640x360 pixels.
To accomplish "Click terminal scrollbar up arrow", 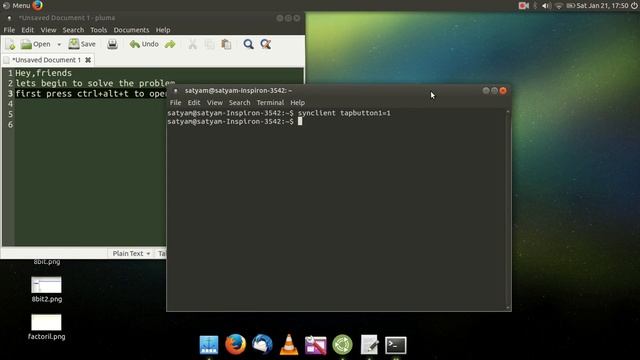I will 508,111.
